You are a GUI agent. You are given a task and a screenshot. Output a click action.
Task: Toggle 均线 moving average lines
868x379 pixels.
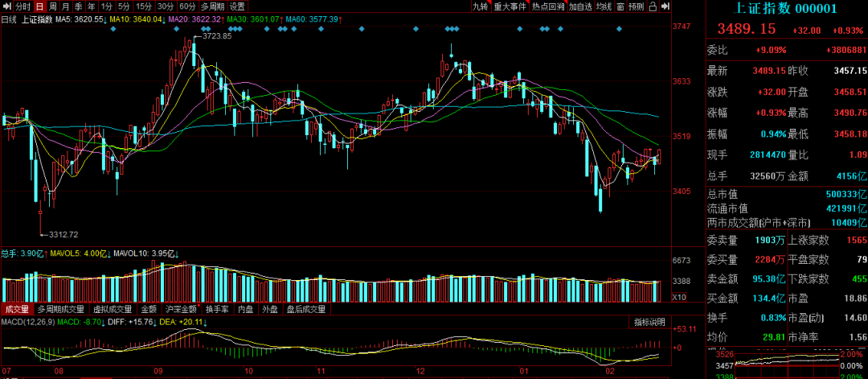(604, 6)
